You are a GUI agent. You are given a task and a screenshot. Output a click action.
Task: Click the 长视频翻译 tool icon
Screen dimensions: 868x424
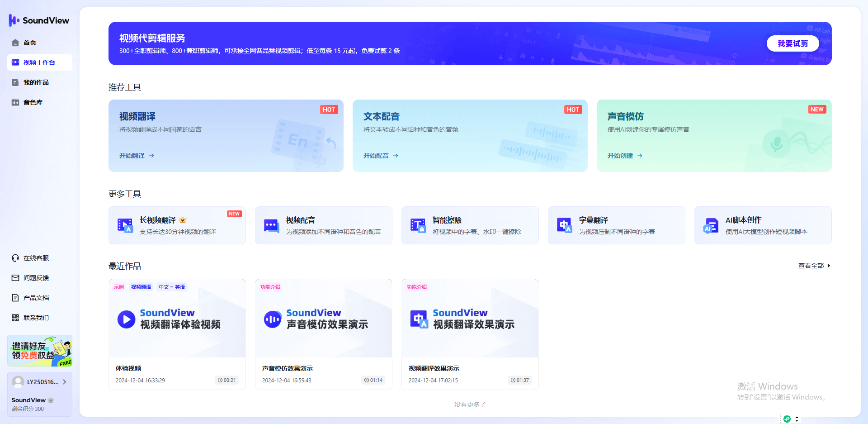pos(125,225)
